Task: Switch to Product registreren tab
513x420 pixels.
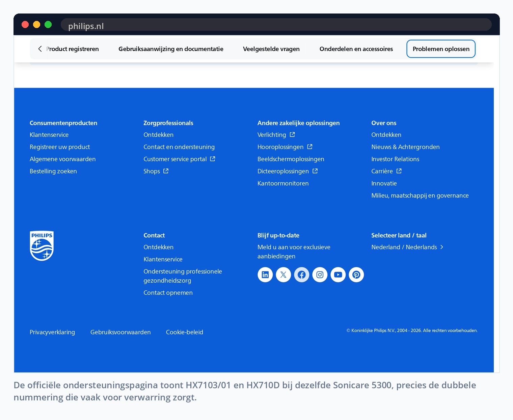Action: pyautogui.click(x=73, y=49)
